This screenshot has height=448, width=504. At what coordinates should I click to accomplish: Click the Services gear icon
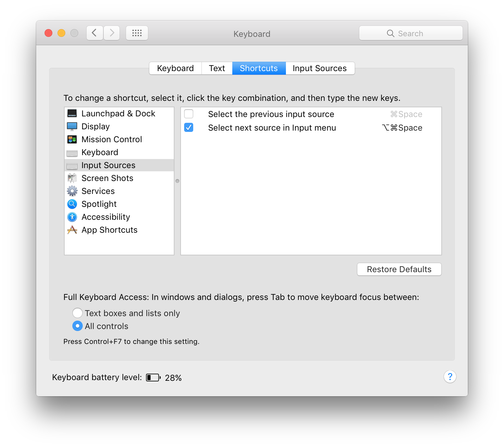pyautogui.click(x=72, y=191)
